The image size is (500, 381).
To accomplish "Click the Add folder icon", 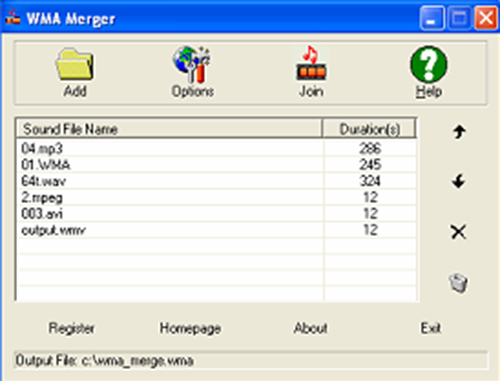I will (75, 64).
